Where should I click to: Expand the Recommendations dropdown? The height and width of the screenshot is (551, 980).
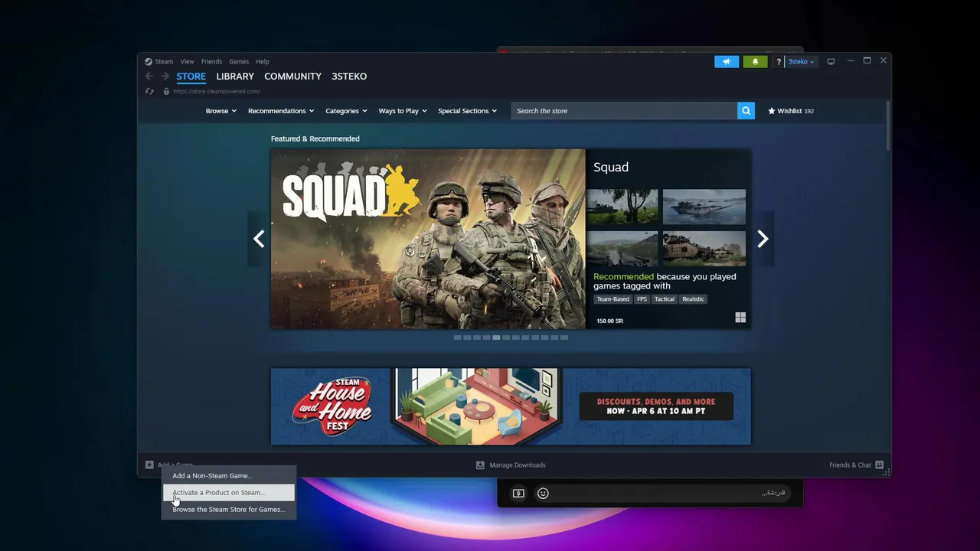pyautogui.click(x=281, y=111)
